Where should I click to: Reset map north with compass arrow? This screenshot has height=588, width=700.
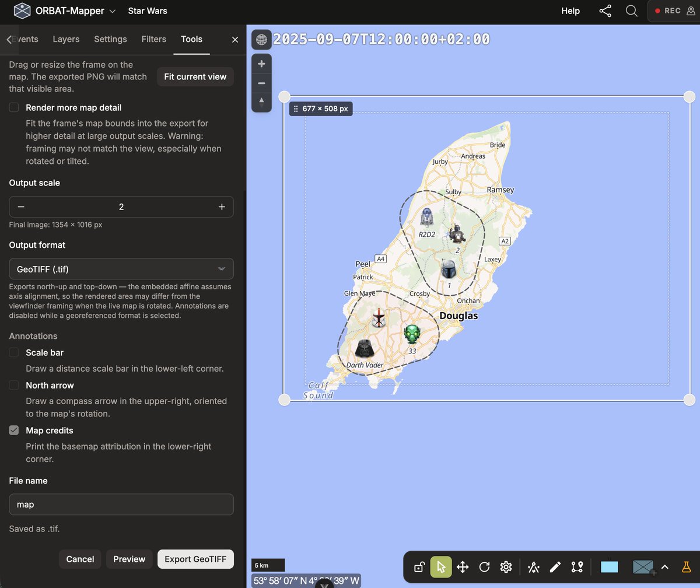(x=261, y=101)
